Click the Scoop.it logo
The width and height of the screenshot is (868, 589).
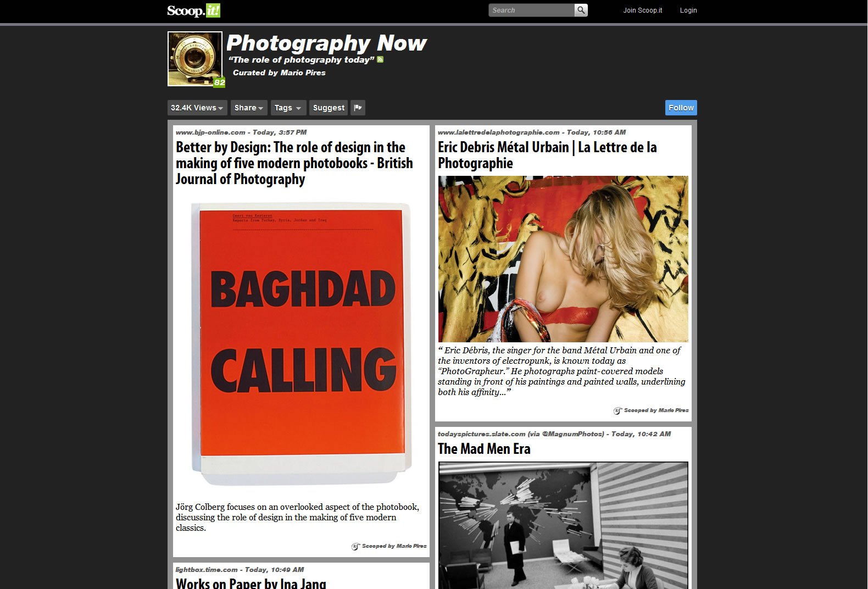(193, 10)
